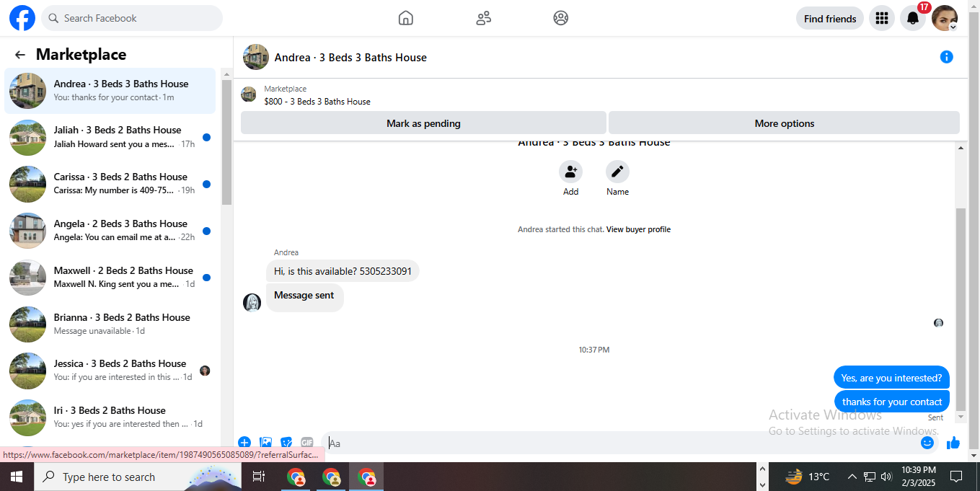The width and height of the screenshot is (980, 491).
Task: Open Iri 3 Beds 2 Baths conversation
Action: pyautogui.click(x=110, y=417)
